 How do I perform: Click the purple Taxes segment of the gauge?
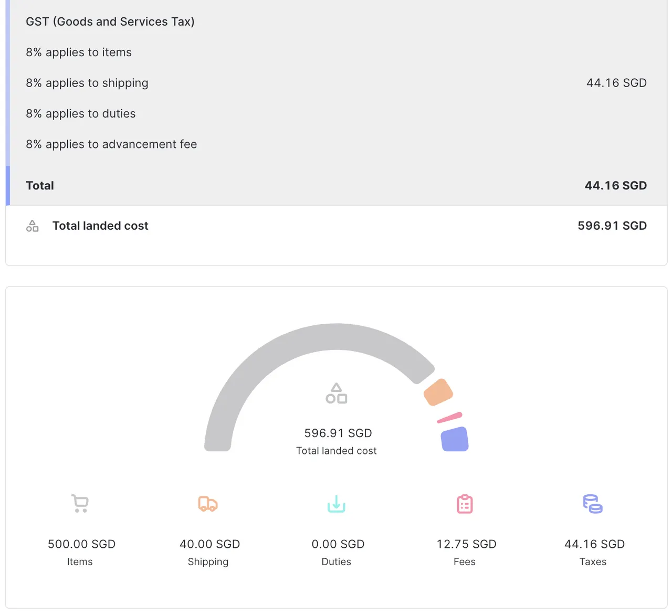pyautogui.click(x=455, y=440)
